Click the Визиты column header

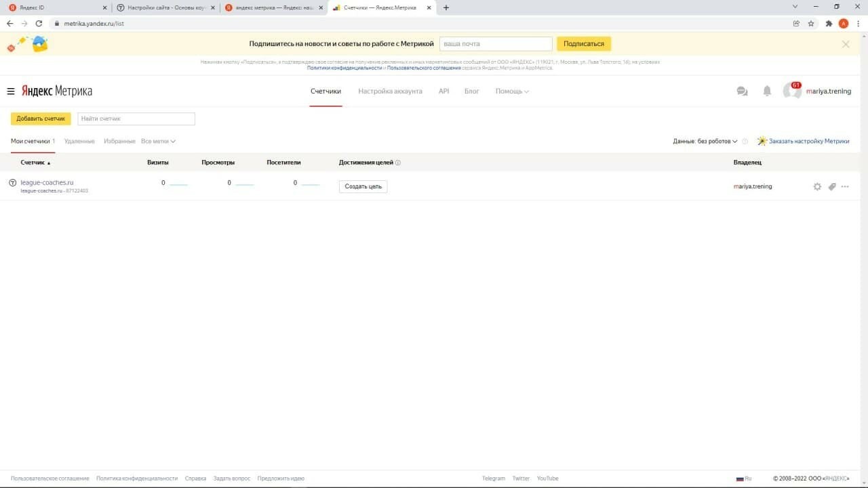(158, 163)
